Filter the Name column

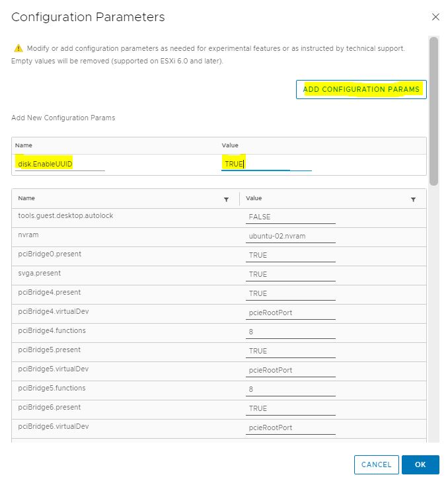point(226,200)
